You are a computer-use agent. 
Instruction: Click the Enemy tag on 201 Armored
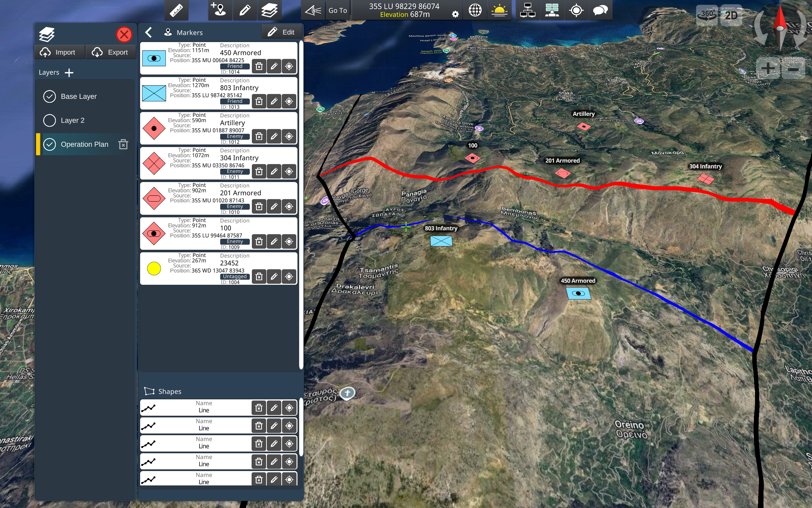click(235, 206)
